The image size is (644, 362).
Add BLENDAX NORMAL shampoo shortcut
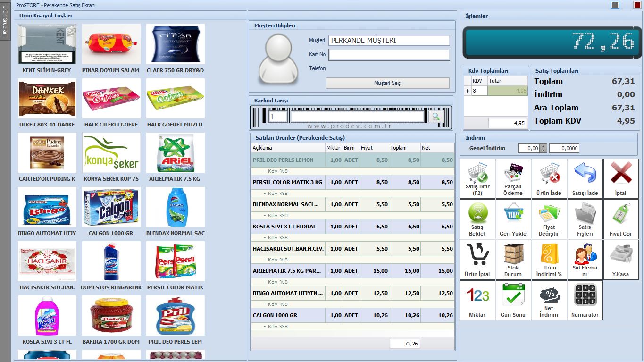(175, 212)
